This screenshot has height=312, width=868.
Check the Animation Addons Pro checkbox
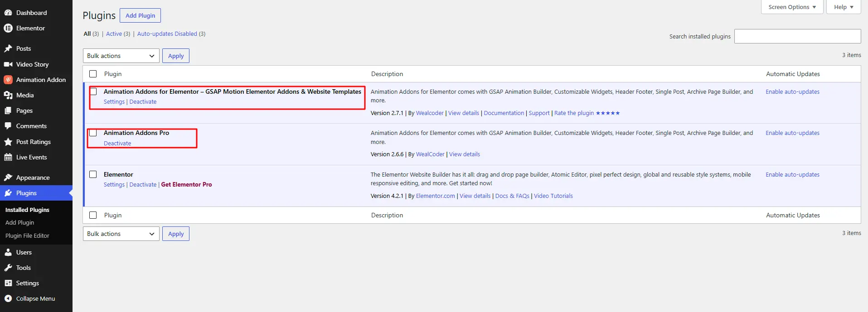[93, 133]
